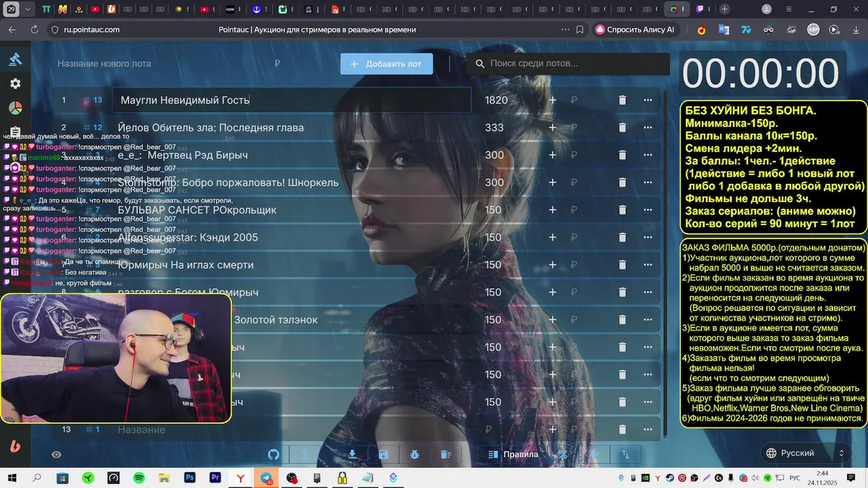Open more options for Кэнди 2005 lot
The width and height of the screenshot is (868, 488).
(x=648, y=237)
